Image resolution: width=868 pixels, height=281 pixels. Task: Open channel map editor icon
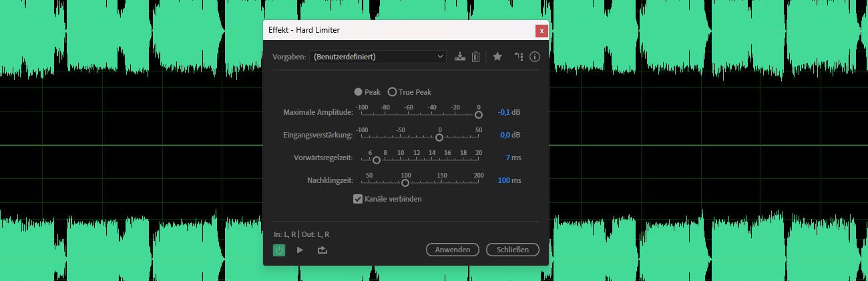coord(518,57)
